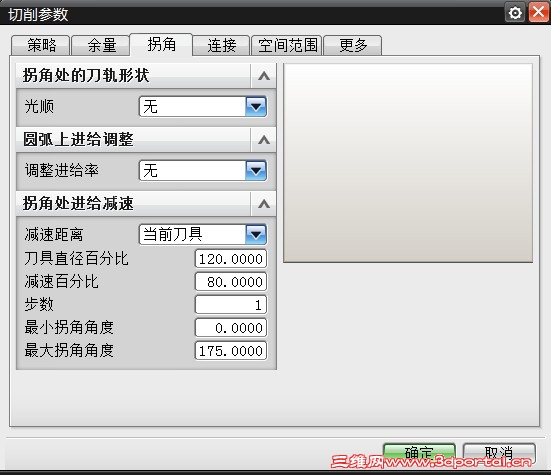Click the 拐角处进给减速 header text
The height and width of the screenshot is (475, 551).
coord(78,204)
